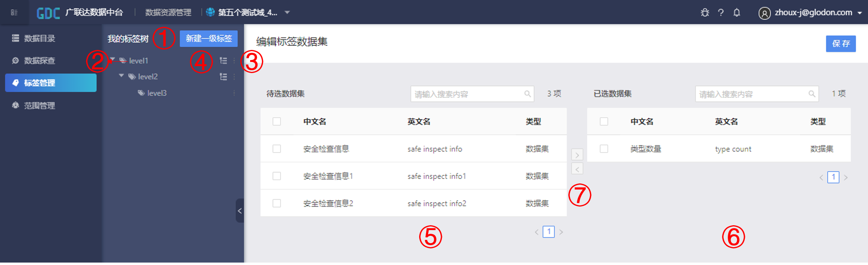Select the 类型数量 dataset checkbox
This screenshot has width=868, height=265.
coord(604,149)
